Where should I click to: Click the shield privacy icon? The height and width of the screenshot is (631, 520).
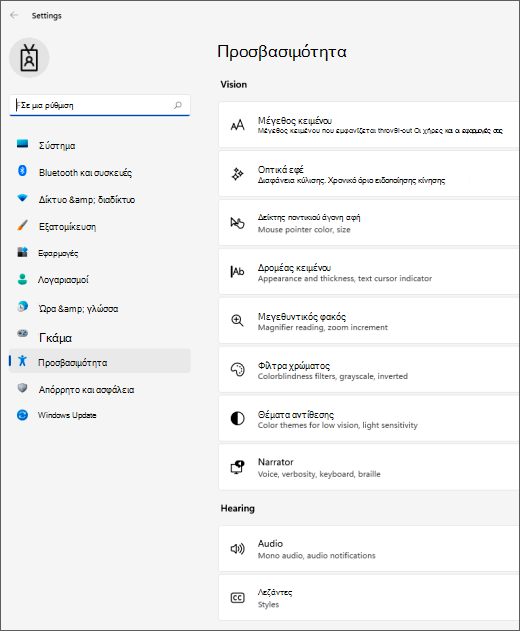pos(23,388)
